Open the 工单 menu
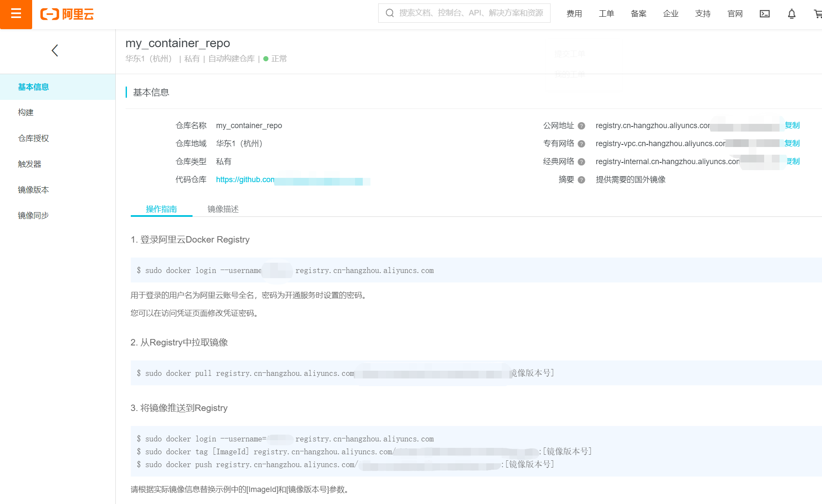Viewport: 822px width, 504px height. 606,14
